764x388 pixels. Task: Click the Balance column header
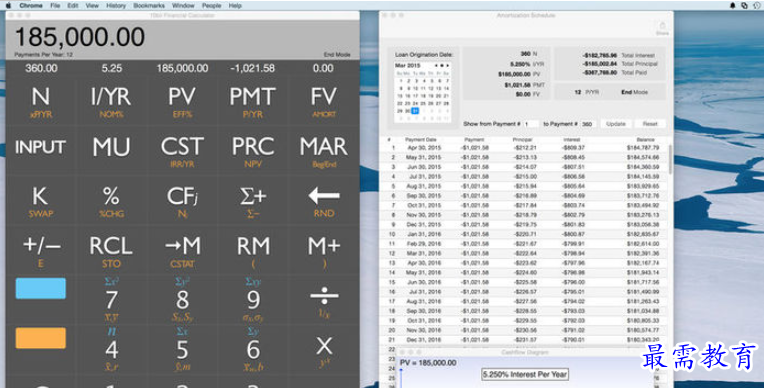(x=645, y=139)
